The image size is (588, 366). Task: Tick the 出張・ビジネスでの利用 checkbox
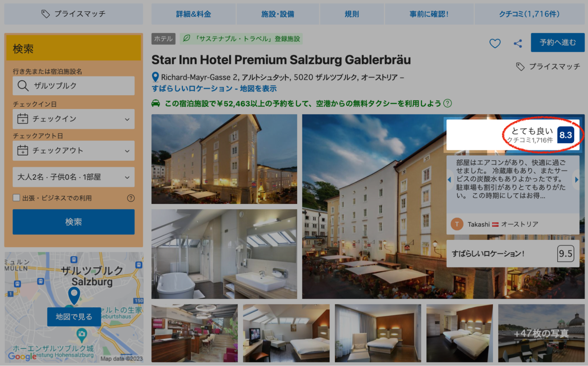(x=16, y=198)
